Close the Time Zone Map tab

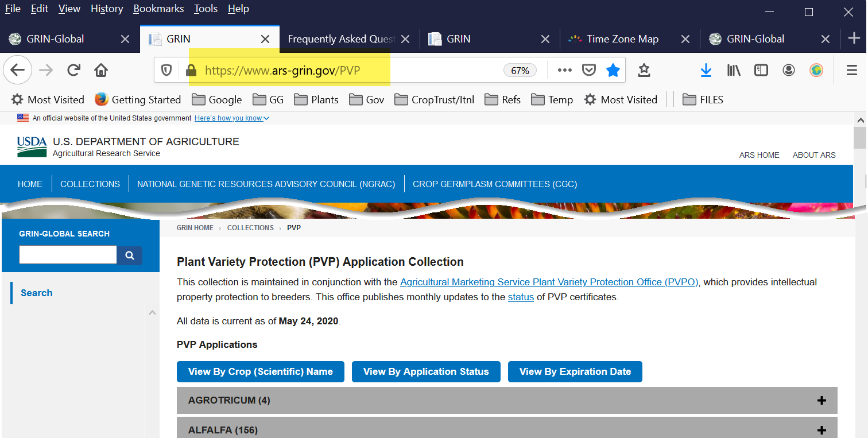pyautogui.click(x=685, y=39)
